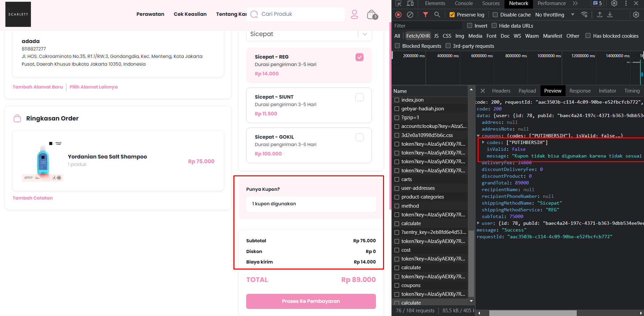
Task: Click the Pilih Alamat Lainnya link
Action: click(93, 87)
